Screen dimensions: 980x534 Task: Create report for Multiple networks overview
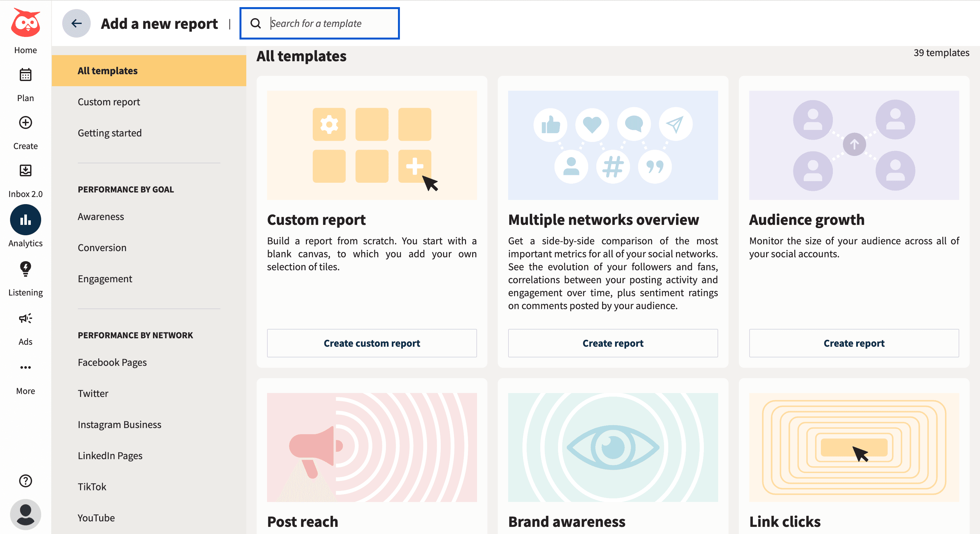point(613,343)
